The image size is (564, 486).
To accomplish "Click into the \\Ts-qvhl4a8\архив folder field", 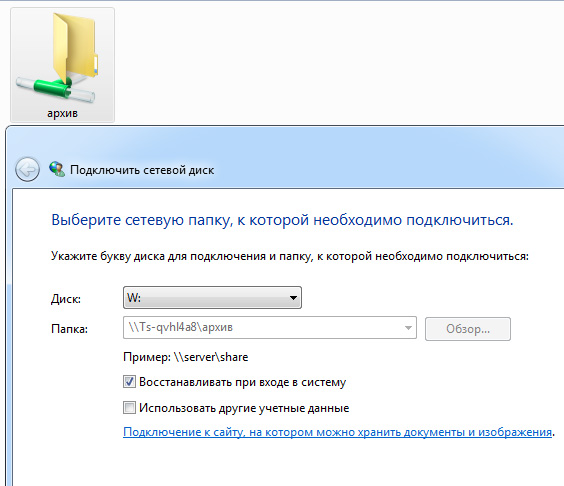I will coord(263,328).
